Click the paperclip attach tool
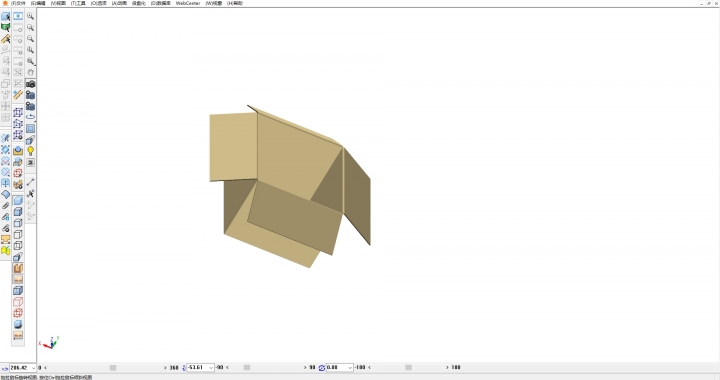Viewport: 720px width, 380px height. tap(6, 206)
